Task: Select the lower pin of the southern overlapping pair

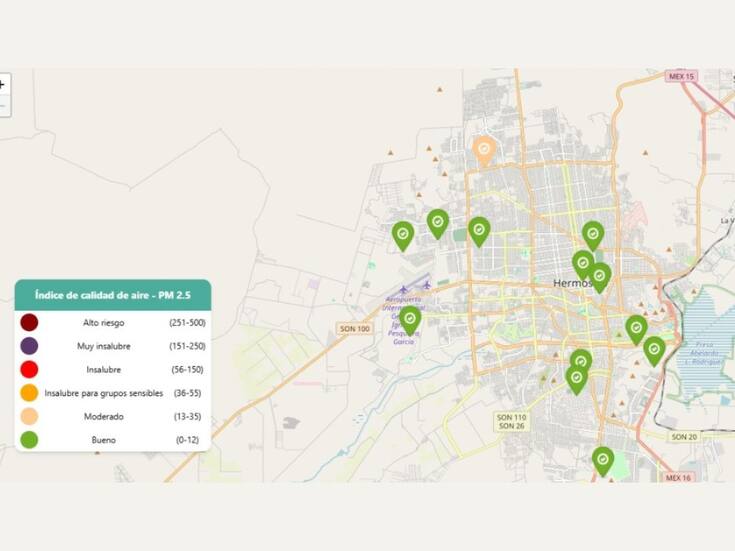Action: [x=577, y=379]
